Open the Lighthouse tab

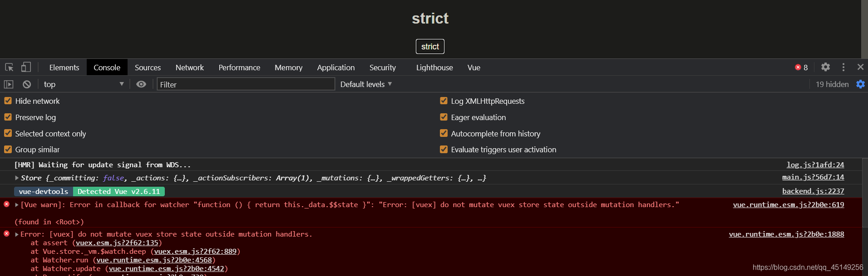click(434, 68)
